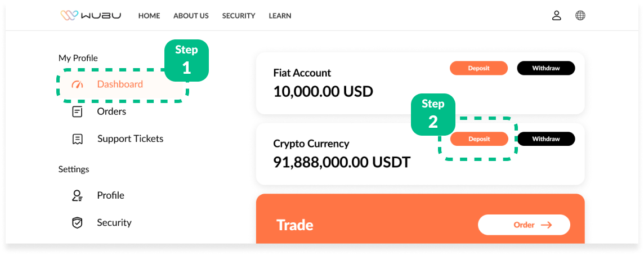This screenshot has height=255, width=644.
Task: Click the globe language icon
Action: point(580,16)
